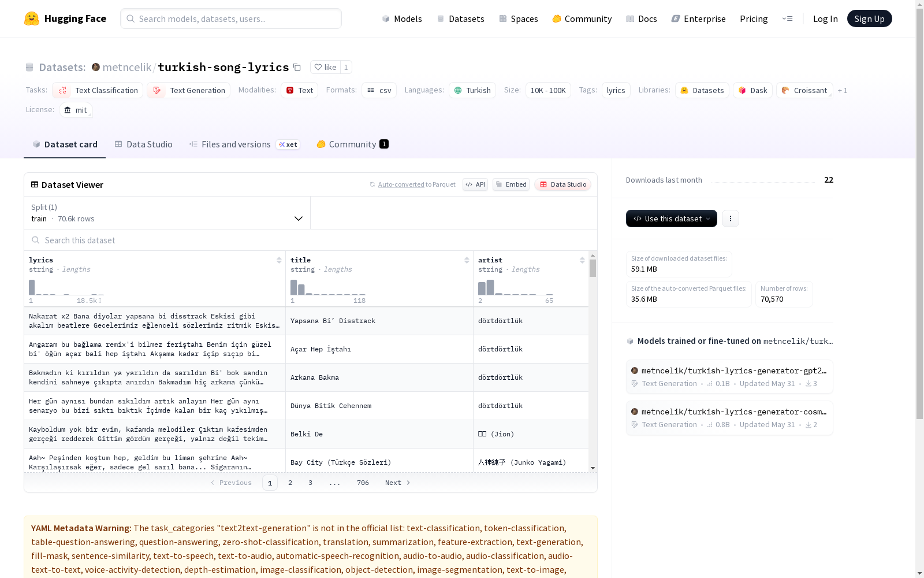Viewport: 924px width, 578px height.
Task: Open the Models menu item
Action: tap(402, 18)
